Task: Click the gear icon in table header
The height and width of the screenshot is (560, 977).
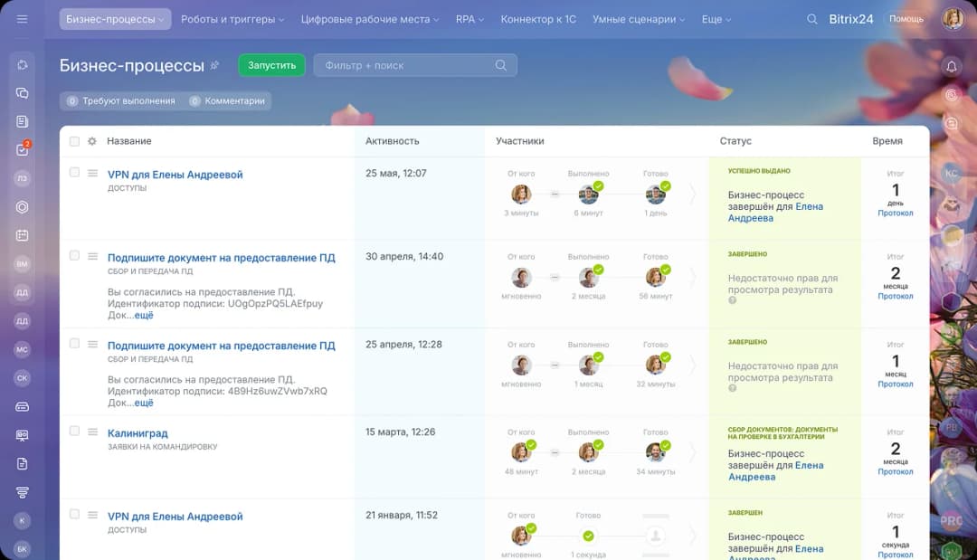Action: point(91,141)
